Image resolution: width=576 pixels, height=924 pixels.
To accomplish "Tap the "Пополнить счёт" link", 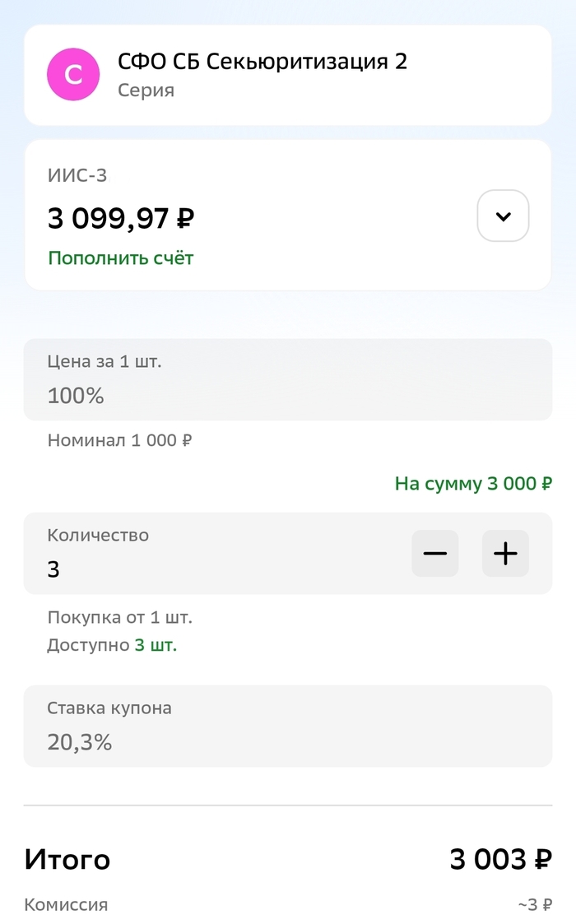I will [121, 258].
